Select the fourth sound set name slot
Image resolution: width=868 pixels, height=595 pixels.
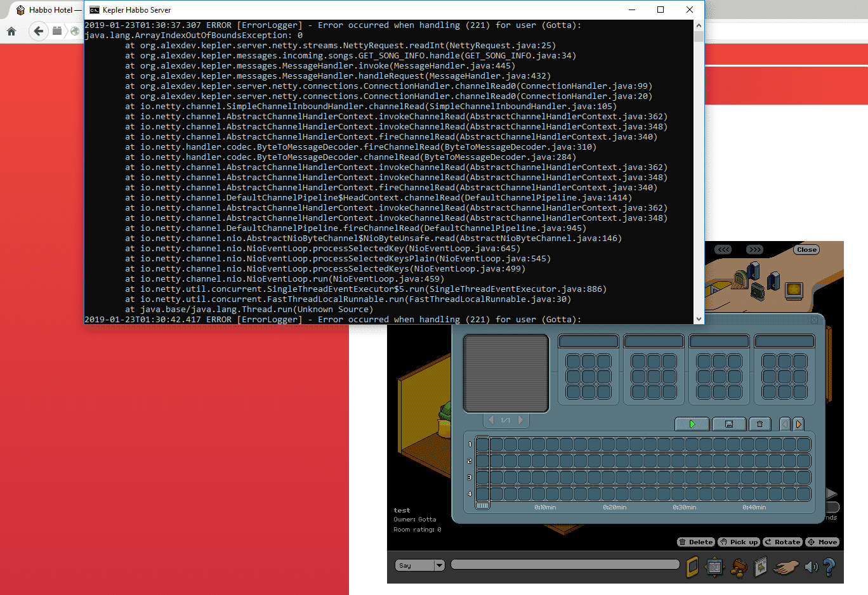click(x=784, y=341)
